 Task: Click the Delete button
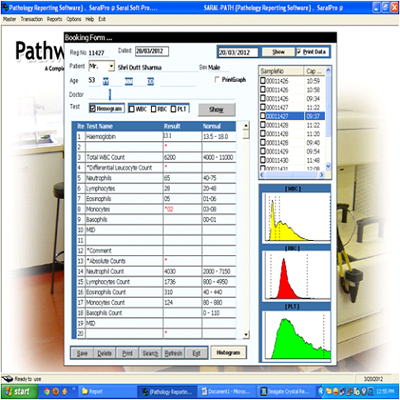click(105, 353)
